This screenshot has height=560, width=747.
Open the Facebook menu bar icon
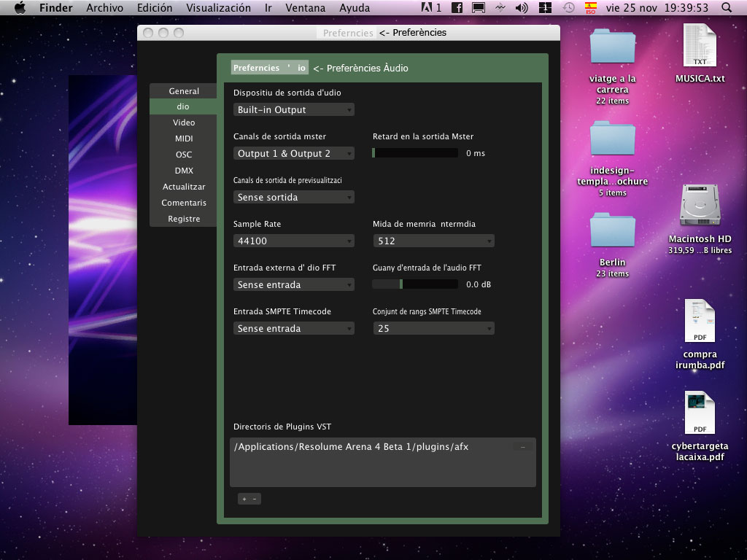pyautogui.click(x=457, y=7)
